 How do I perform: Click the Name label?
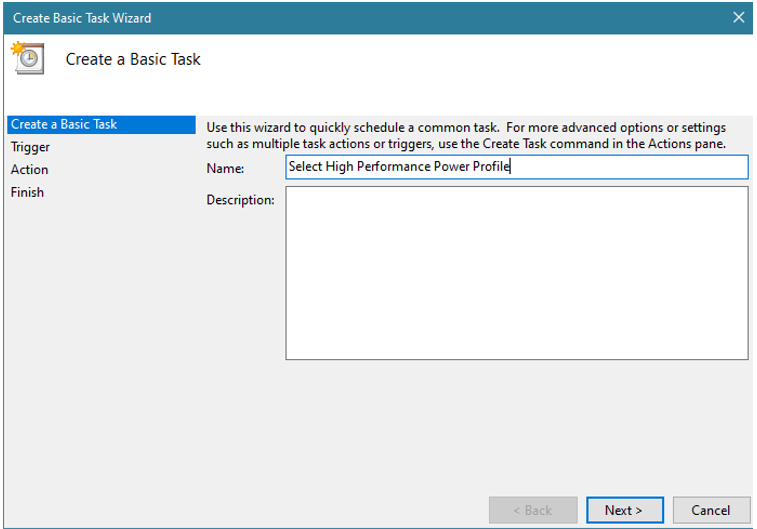click(x=225, y=169)
